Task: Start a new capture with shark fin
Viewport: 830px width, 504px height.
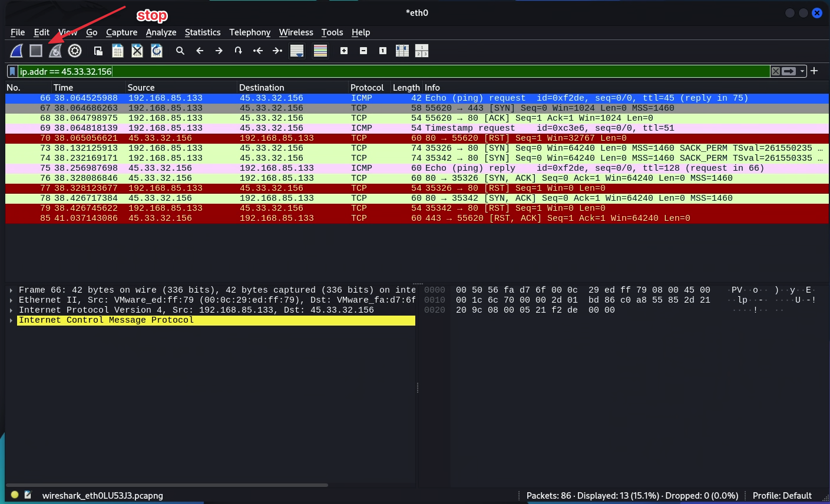Action: point(16,51)
